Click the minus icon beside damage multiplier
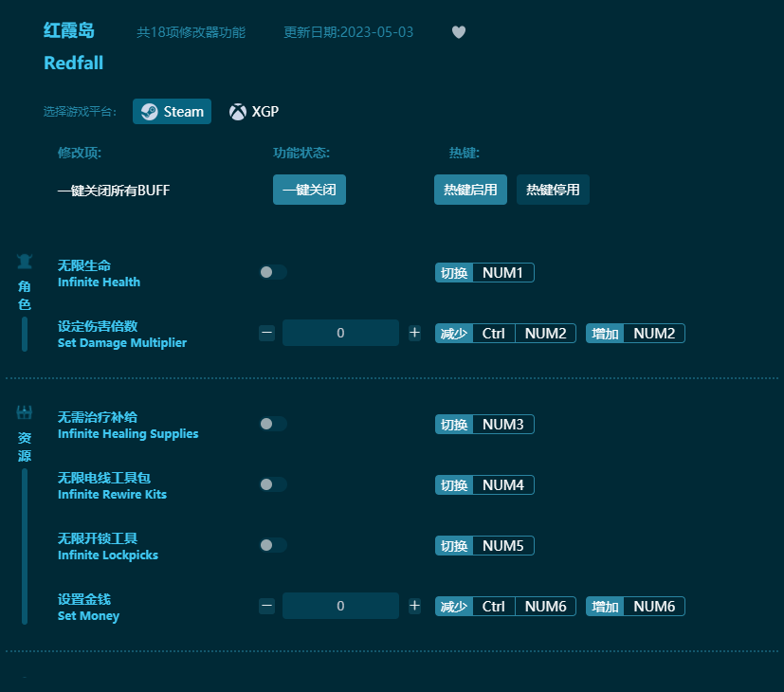Screen dimensions: 784x692 (x=266, y=333)
